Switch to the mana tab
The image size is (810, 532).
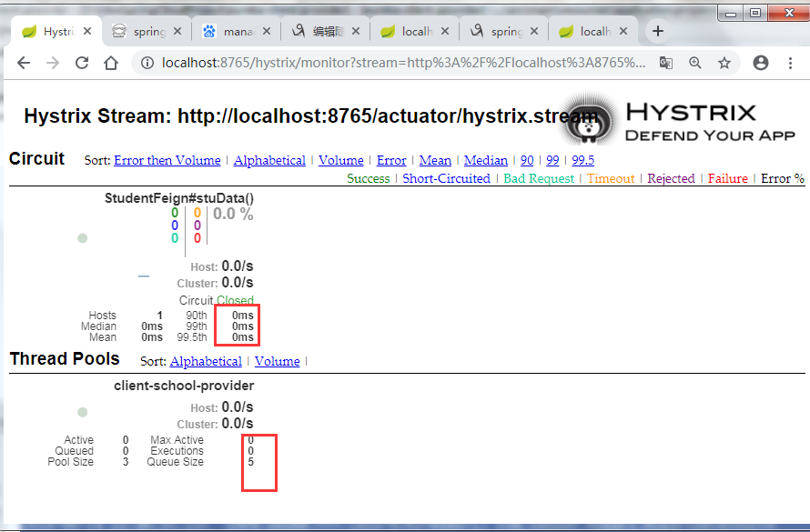(x=235, y=32)
